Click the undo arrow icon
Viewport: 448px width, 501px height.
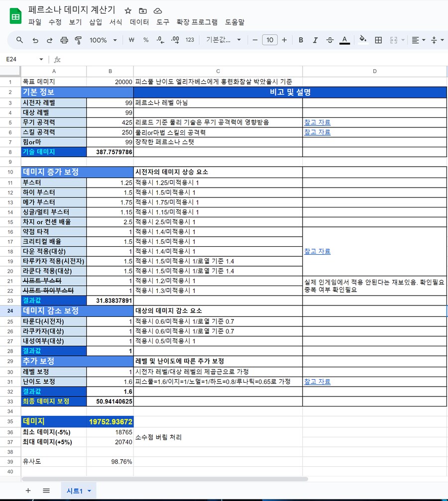(x=35, y=40)
